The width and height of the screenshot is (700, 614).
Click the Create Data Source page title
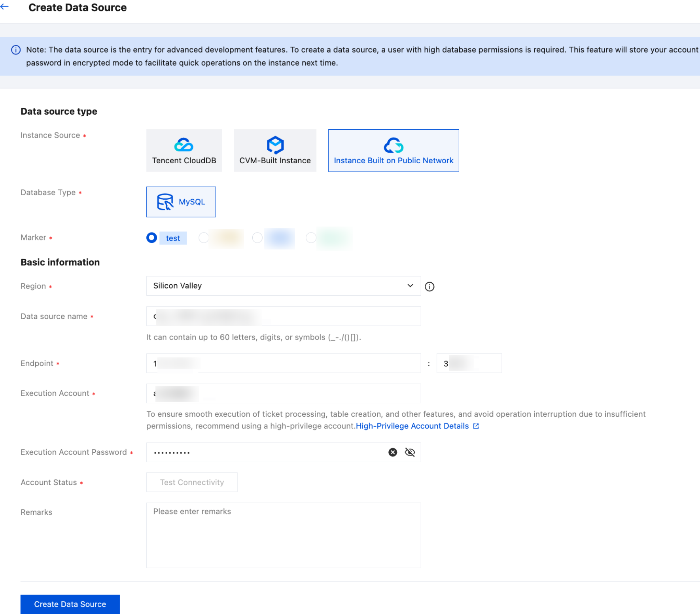pyautogui.click(x=78, y=8)
